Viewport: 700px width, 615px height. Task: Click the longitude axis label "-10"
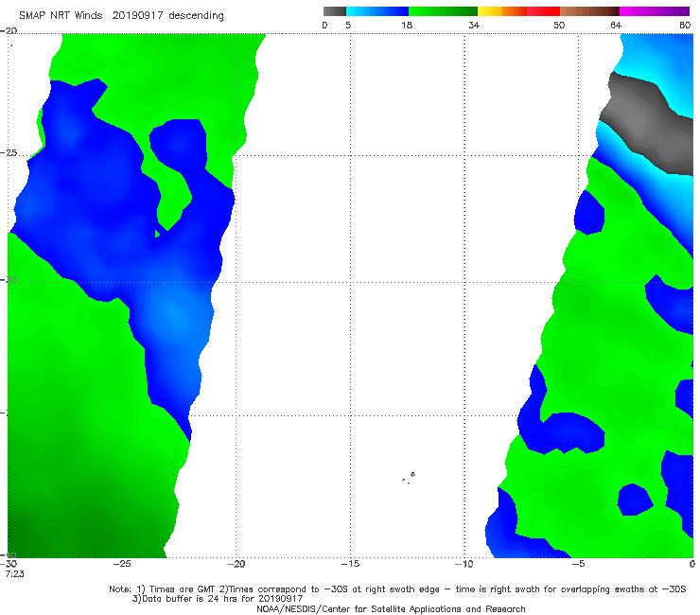tap(464, 564)
